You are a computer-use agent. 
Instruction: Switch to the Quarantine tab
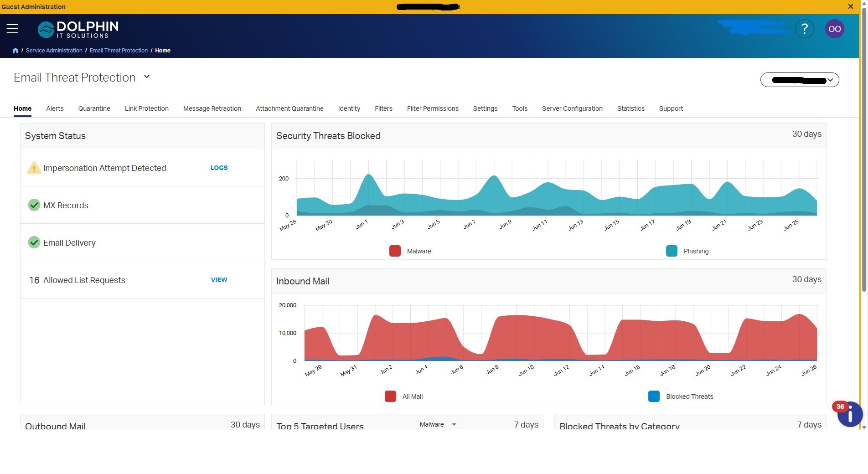click(x=94, y=108)
